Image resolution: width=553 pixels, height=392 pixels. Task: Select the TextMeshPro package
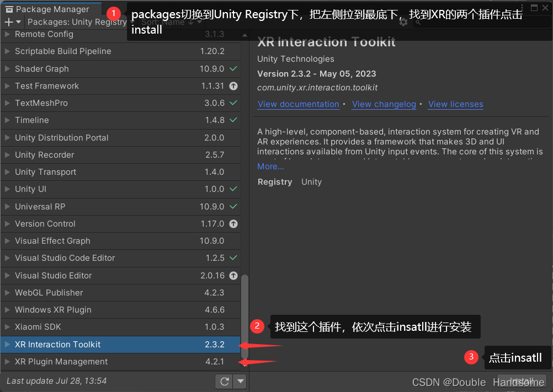point(120,103)
